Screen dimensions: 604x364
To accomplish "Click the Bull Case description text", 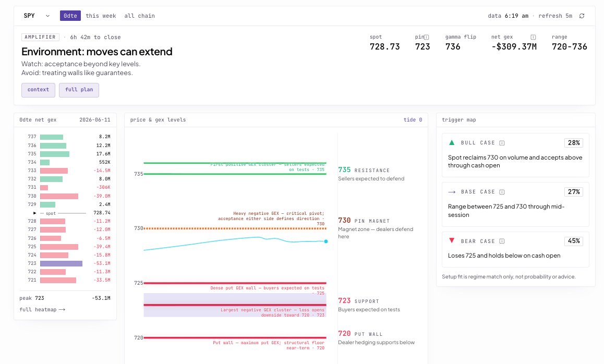I will point(515,161).
